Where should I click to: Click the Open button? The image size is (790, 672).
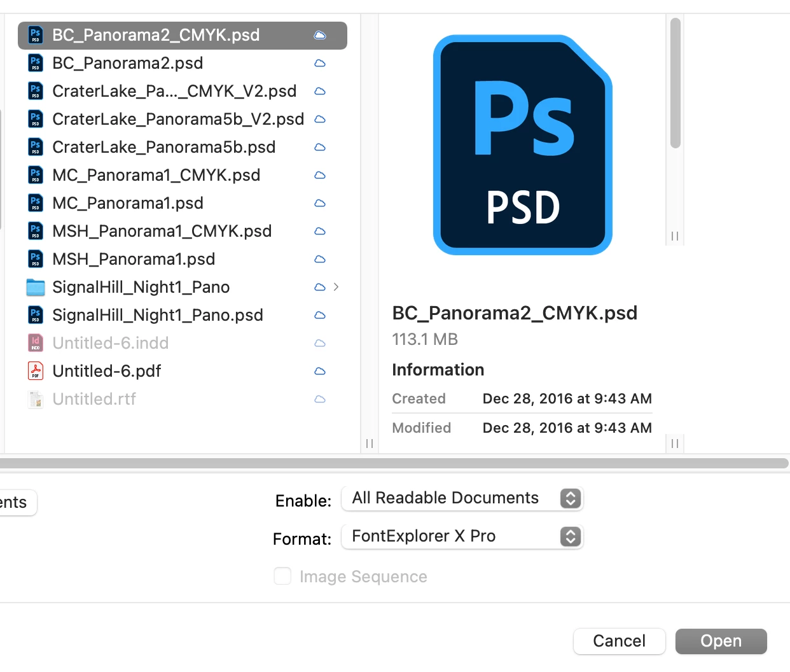pyautogui.click(x=721, y=641)
